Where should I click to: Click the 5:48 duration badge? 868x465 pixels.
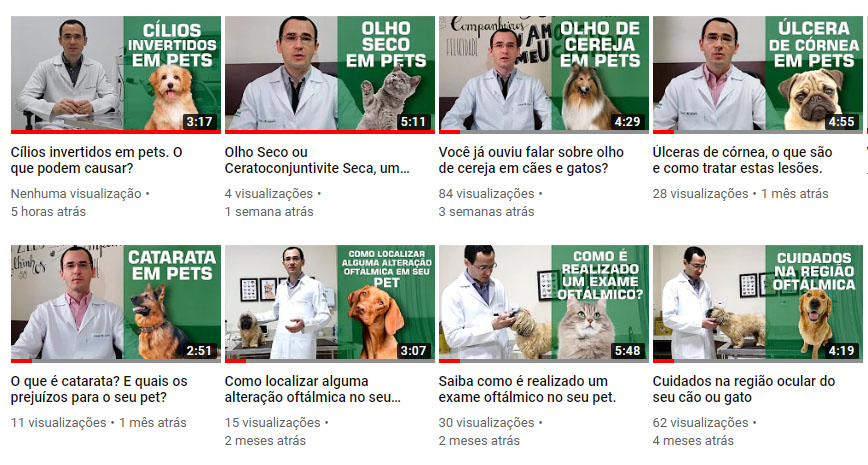[627, 350]
